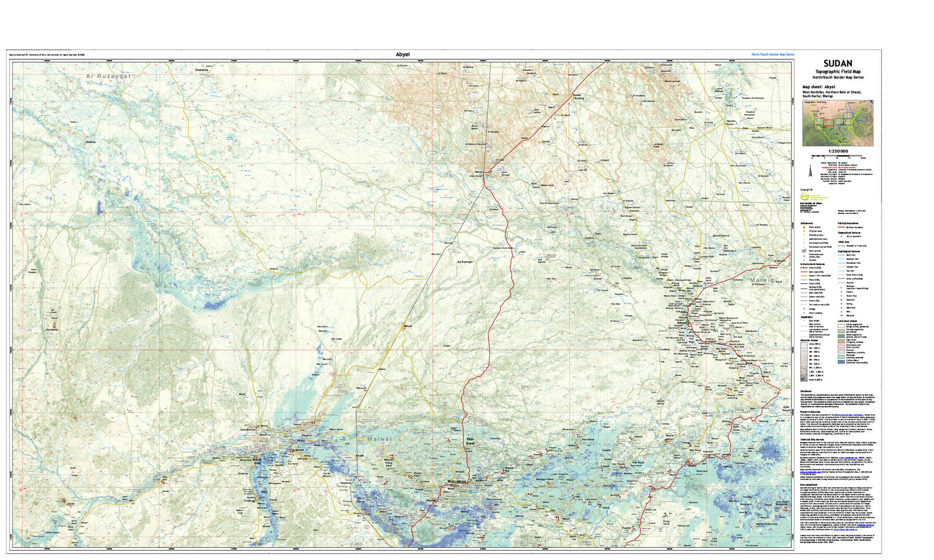The width and height of the screenshot is (934, 560).
Task: Click the National boundary legend line
Action: point(842,227)
